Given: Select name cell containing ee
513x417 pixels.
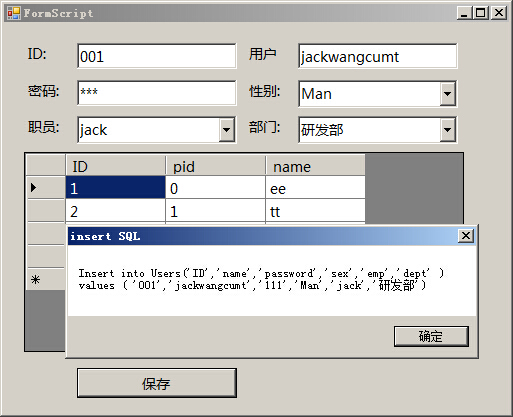Looking at the screenshot, I should (316, 188).
